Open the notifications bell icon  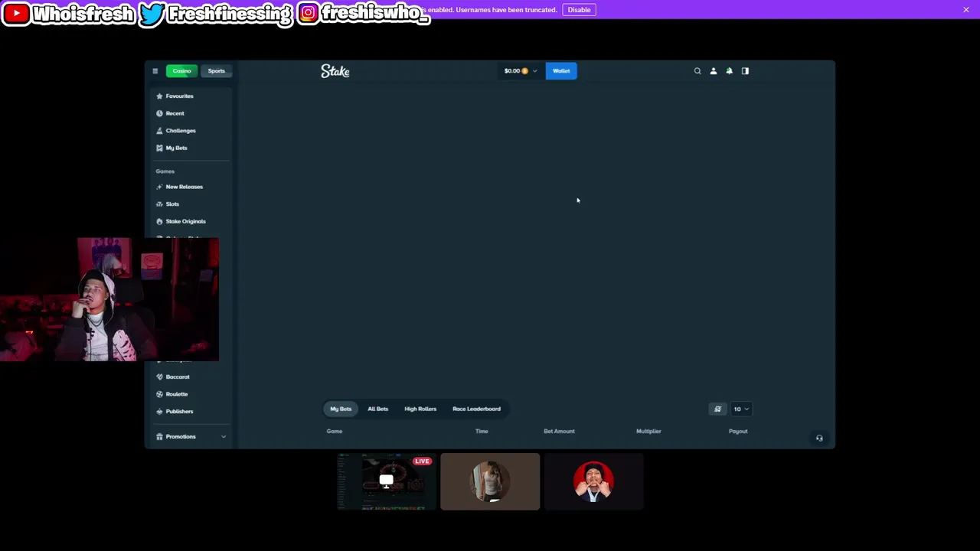click(729, 71)
